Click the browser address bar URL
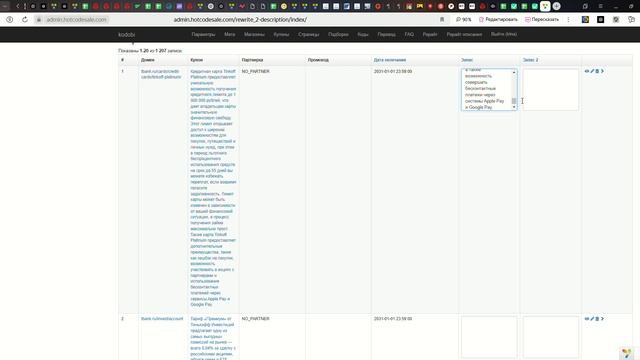 [240, 20]
